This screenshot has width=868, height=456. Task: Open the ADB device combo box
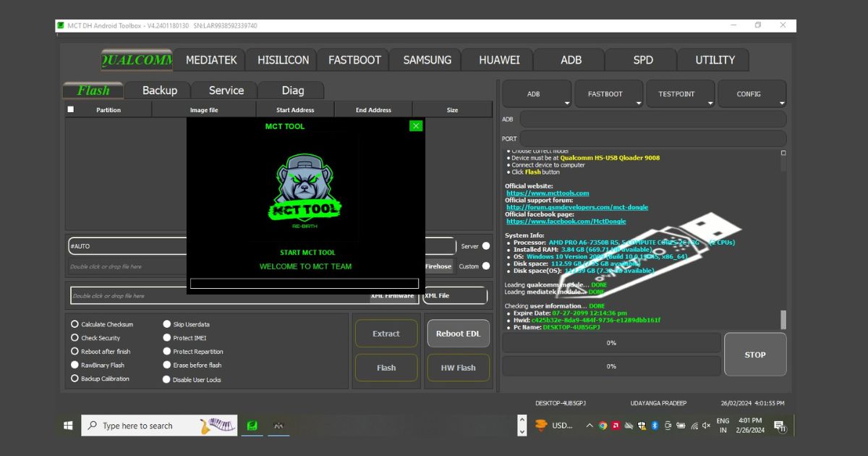coord(652,119)
